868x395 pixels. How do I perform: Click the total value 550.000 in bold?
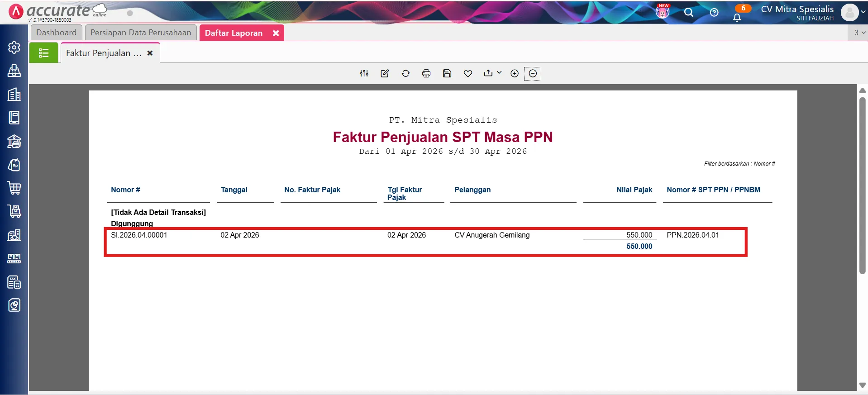pos(639,246)
